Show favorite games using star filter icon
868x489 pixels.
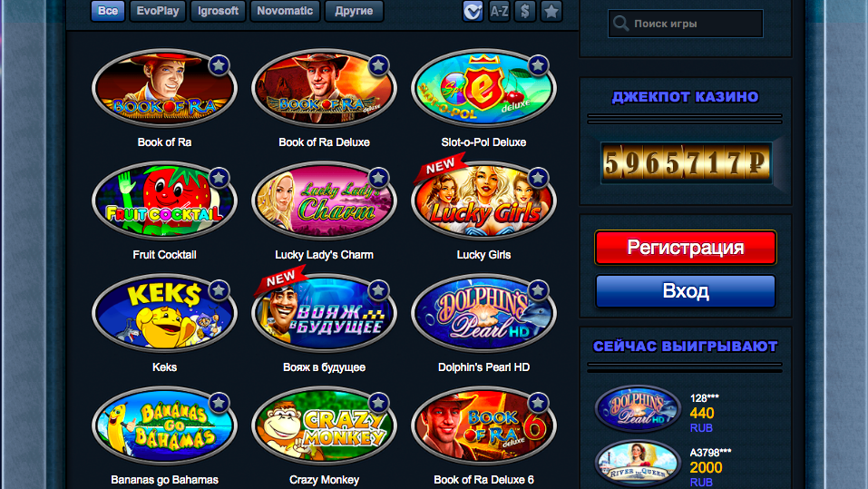pyautogui.click(x=551, y=11)
